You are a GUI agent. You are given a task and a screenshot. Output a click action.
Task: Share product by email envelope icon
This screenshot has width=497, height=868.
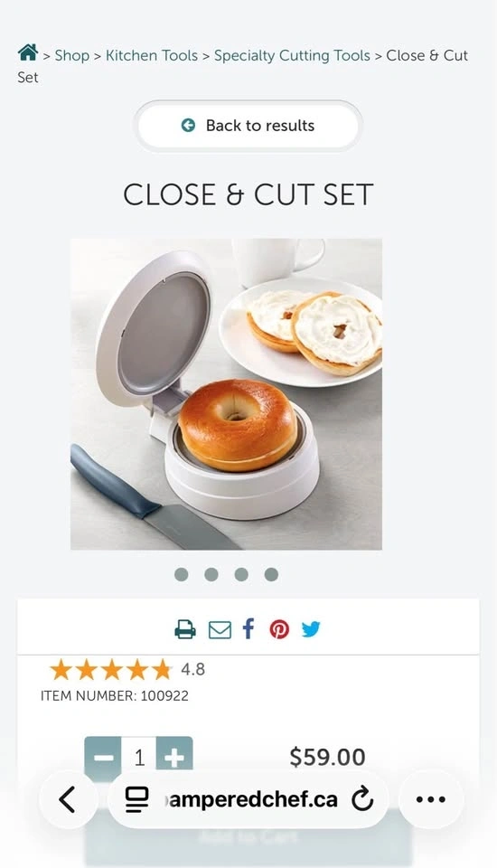pos(220,630)
